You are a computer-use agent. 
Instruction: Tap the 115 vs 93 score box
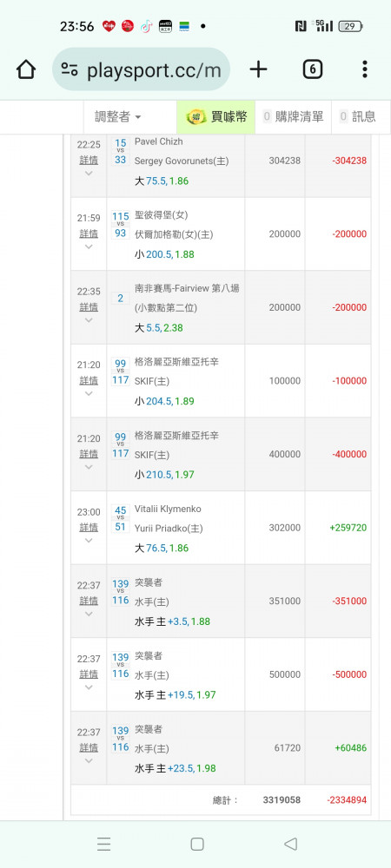coord(120,225)
